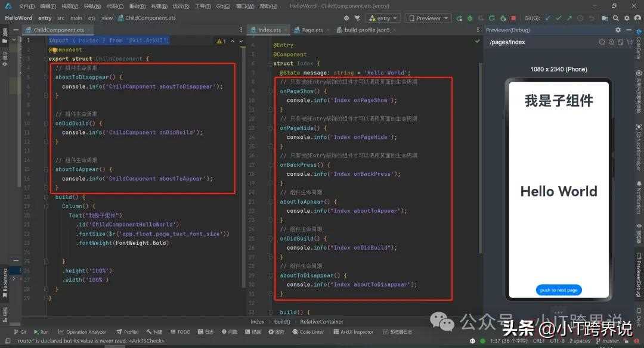
Task: Click the hot reload refresh icon
Action: click(x=491, y=18)
